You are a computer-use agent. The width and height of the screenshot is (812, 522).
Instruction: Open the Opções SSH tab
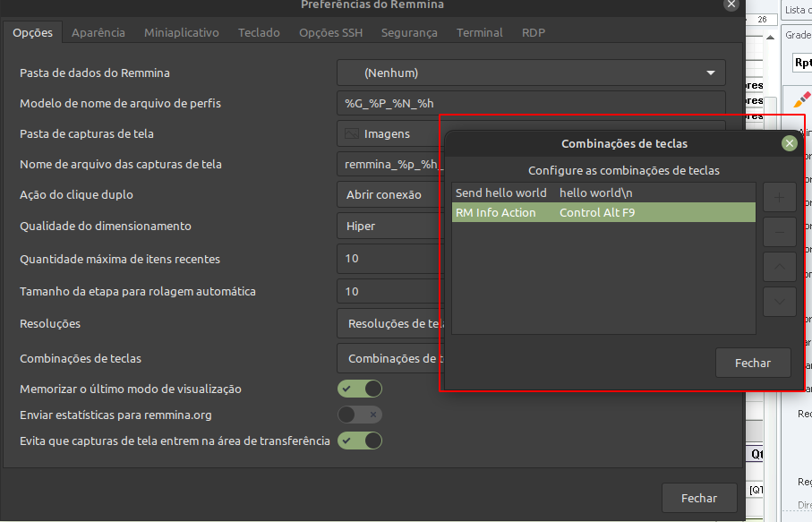coord(330,32)
